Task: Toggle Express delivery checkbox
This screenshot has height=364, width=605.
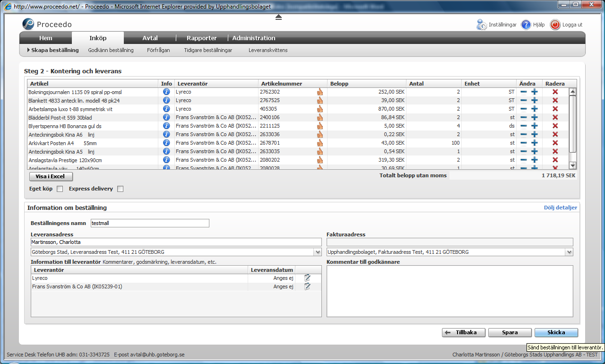Action: 121,189
